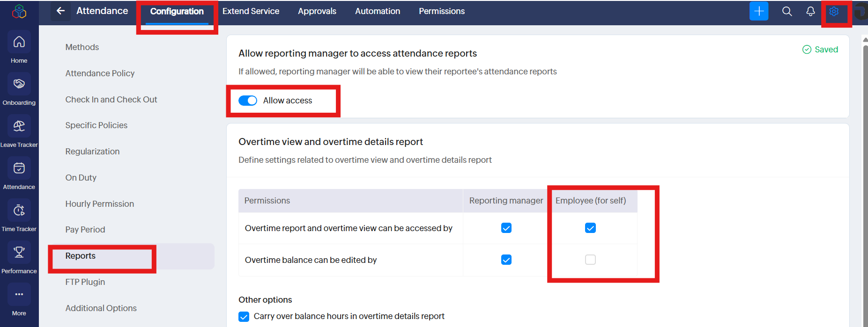
Task: Uncheck Employee overtime report access checkbox
Action: [590, 228]
